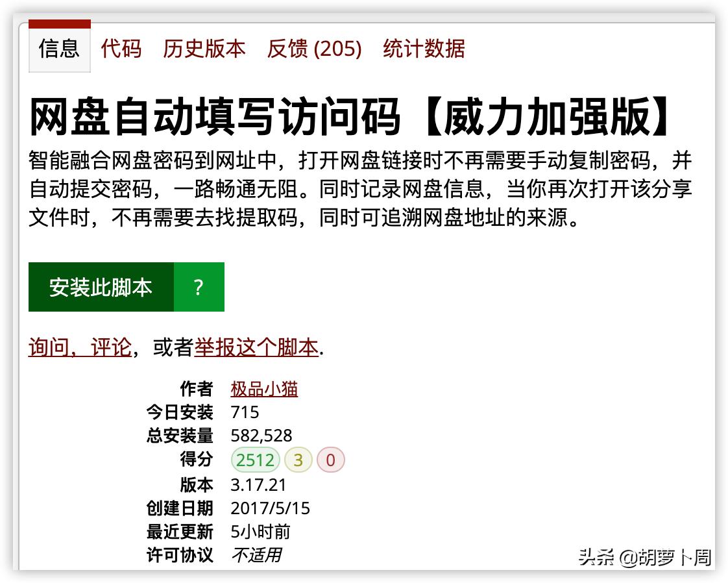Switch to the 代码 tab
Image resolution: width=728 pixels, height=583 pixels.
pyautogui.click(x=119, y=49)
